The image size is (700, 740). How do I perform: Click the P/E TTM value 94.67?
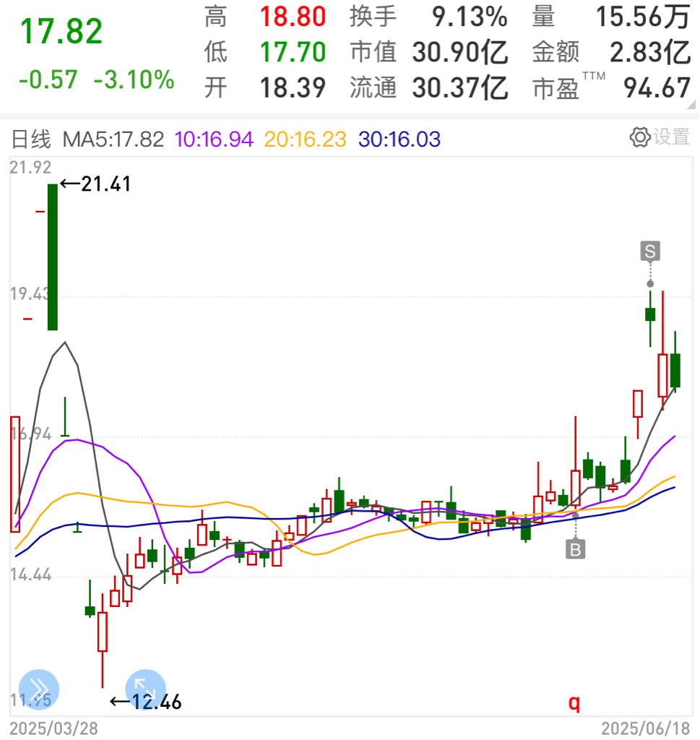tap(657, 87)
